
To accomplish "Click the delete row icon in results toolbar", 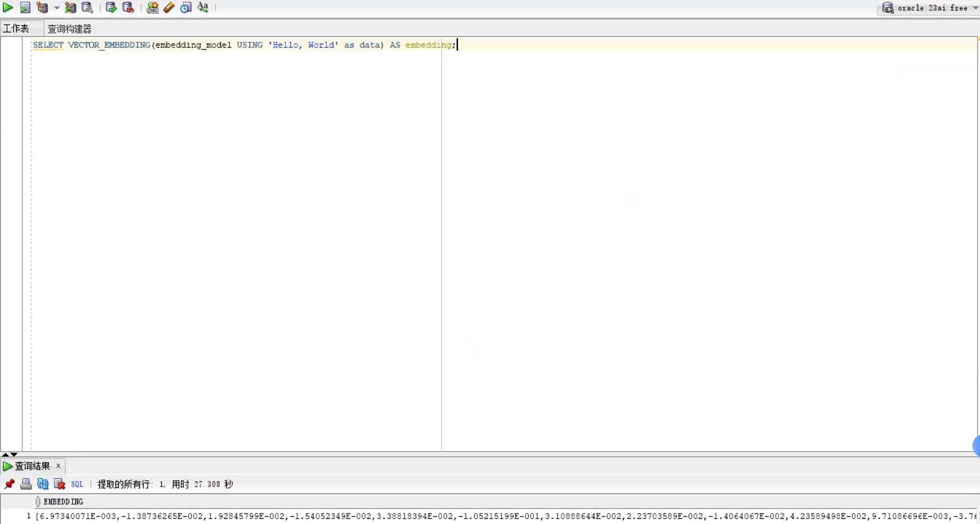I will 59,484.
